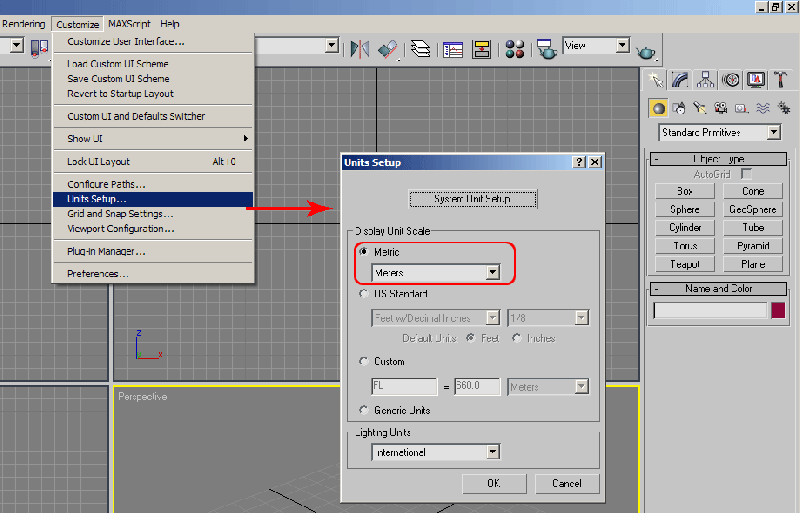Open the Schematic View icon
800x513 pixels.
coord(481,50)
